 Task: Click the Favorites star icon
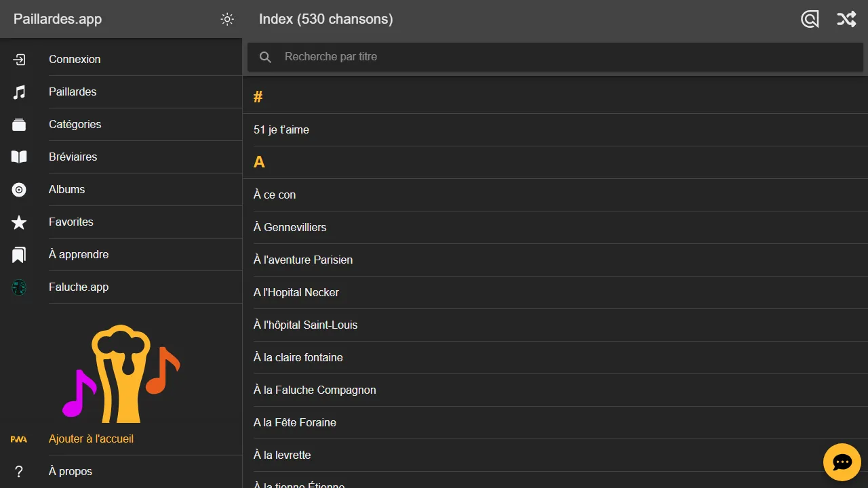tap(19, 222)
